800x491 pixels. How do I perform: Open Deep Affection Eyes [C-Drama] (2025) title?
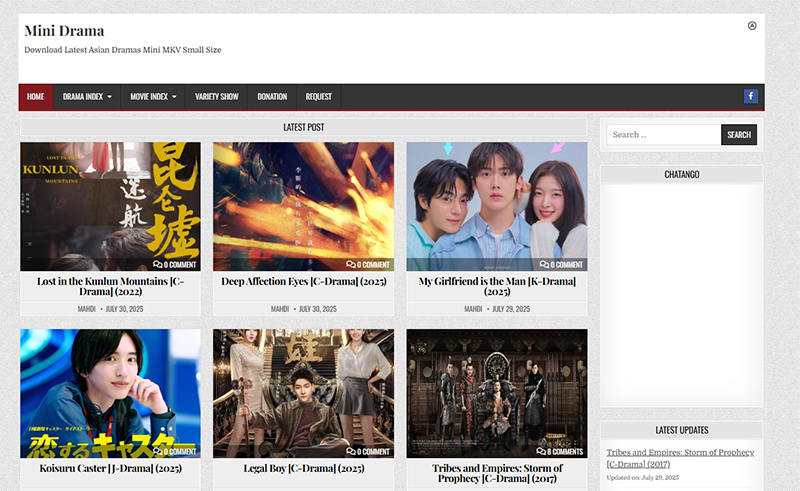click(x=304, y=281)
